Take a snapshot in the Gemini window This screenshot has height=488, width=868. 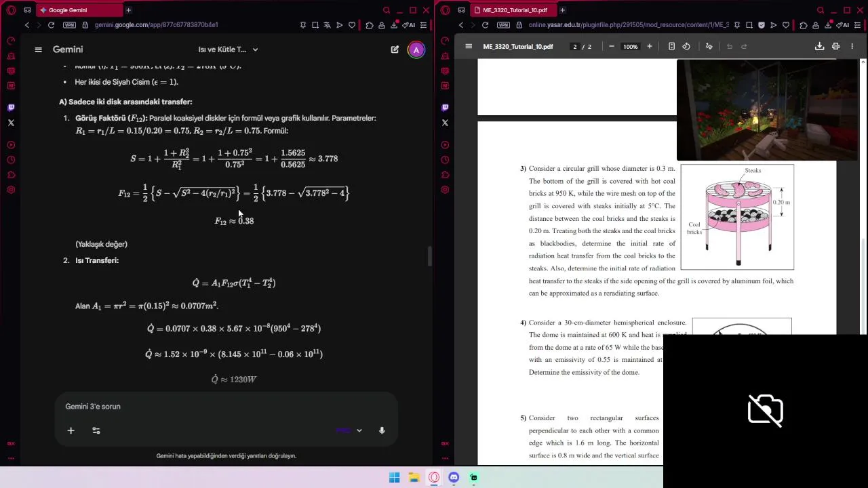[315, 25]
